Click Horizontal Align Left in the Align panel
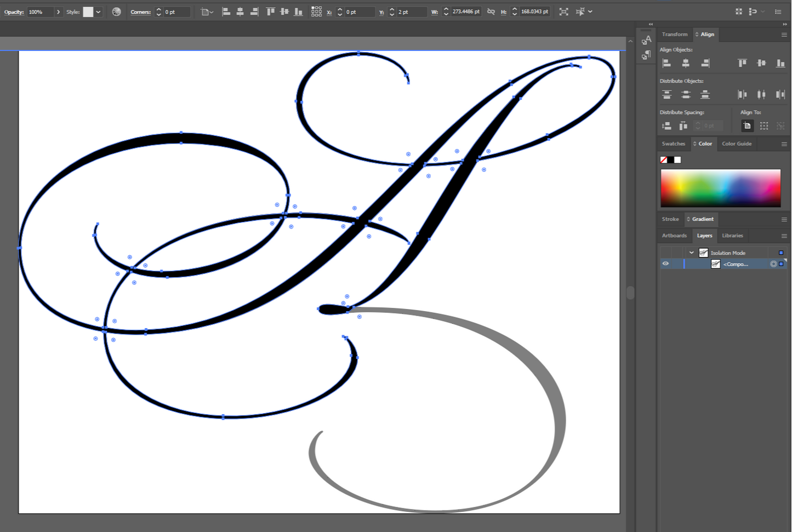Viewport: 792px width, 532px height. click(x=666, y=63)
